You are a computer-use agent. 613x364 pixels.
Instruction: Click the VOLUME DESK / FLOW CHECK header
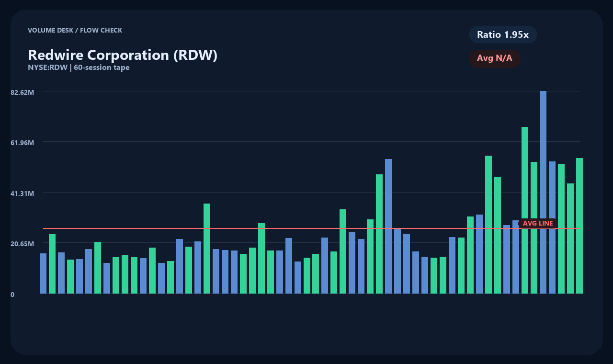point(75,30)
